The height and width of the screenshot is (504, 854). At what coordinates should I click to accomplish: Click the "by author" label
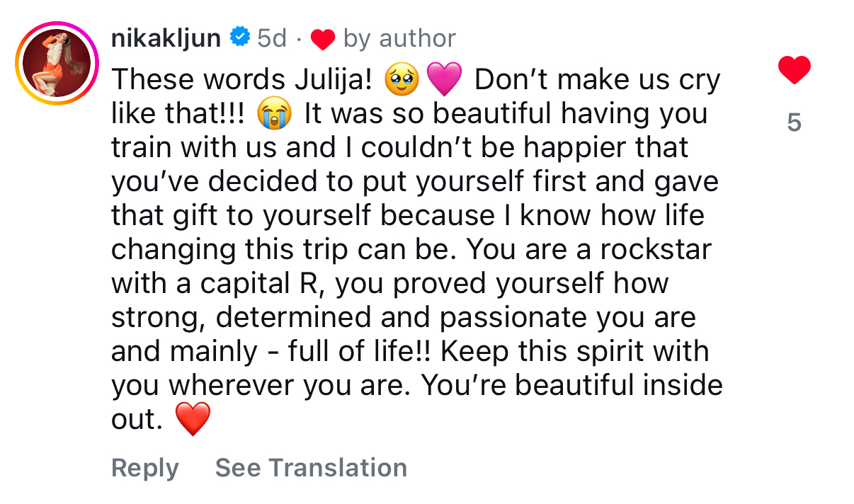click(x=399, y=38)
